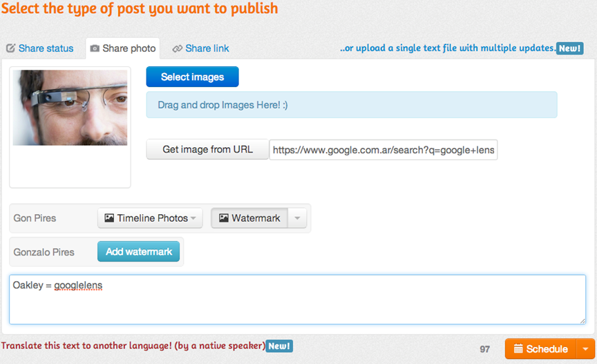Expand the Watermark options arrow
This screenshot has height=364, width=597.
coord(297,218)
